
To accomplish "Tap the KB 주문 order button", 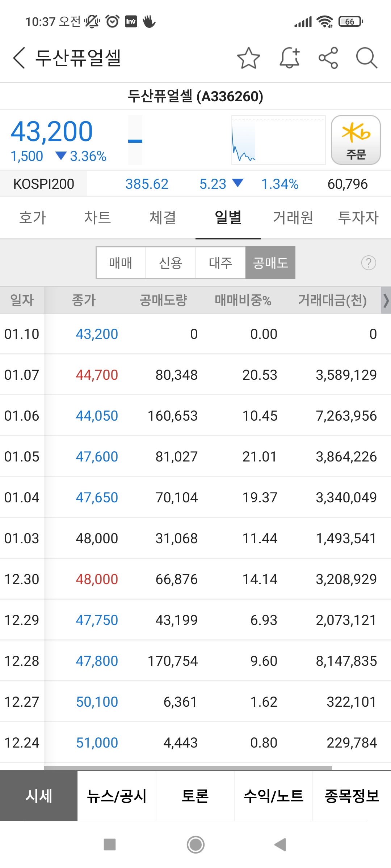I will pyautogui.click(x=356, y=140).
